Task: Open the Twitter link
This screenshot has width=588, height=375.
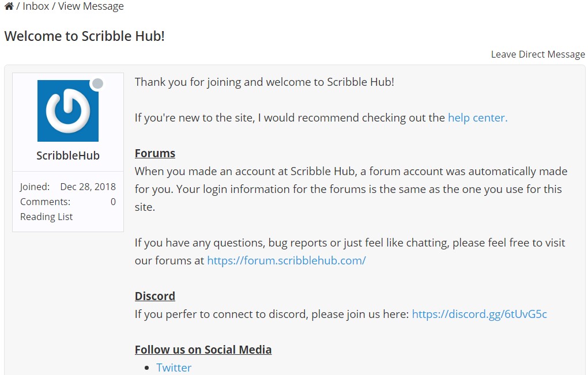Action: [174, 368]
